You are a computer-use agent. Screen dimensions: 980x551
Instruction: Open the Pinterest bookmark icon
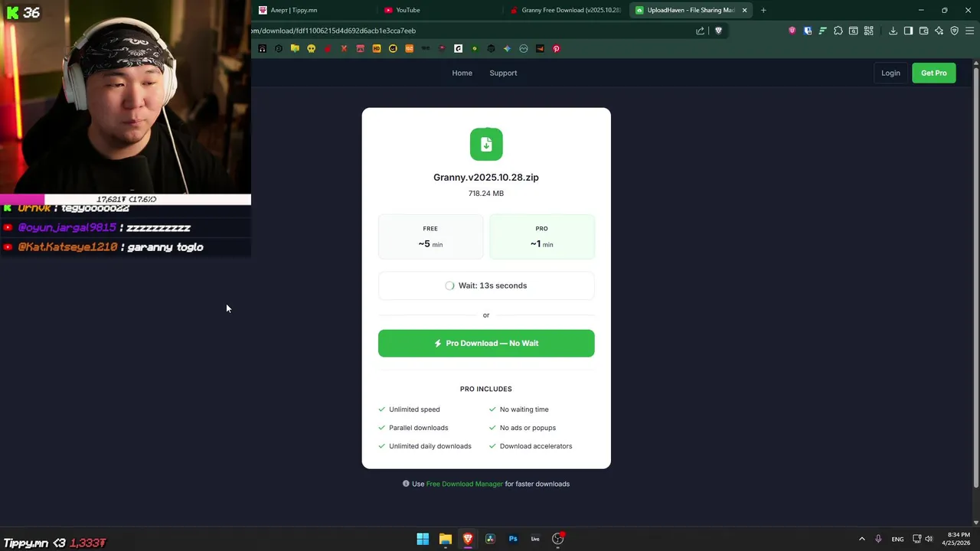point(557,48)
